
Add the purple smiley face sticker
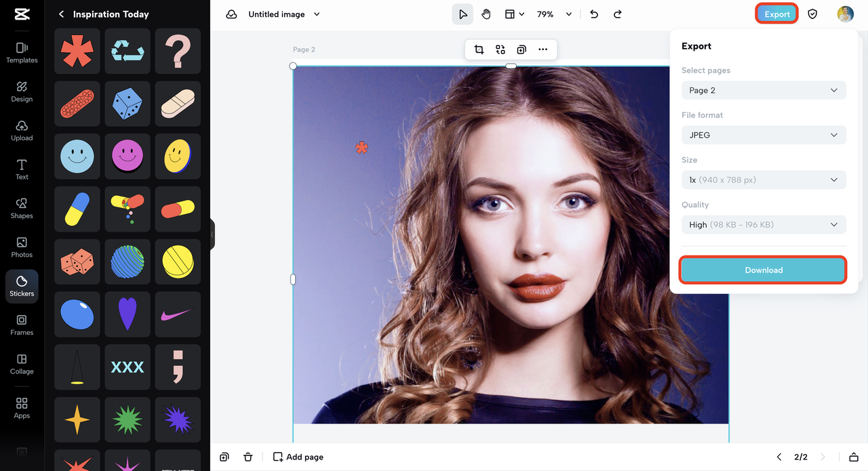coord(127,157)
